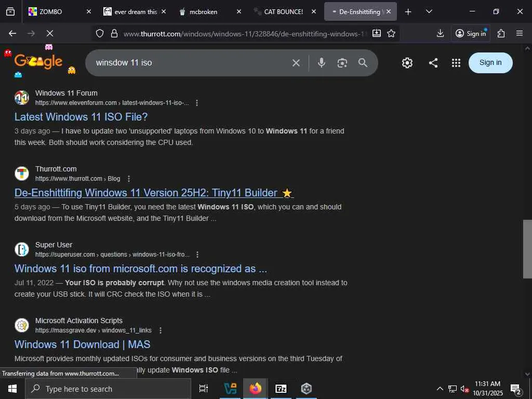532x399 pixels.
Task: Open the Firefox taskbar icon
Action: pyautogui.click(x=256, y=389)
